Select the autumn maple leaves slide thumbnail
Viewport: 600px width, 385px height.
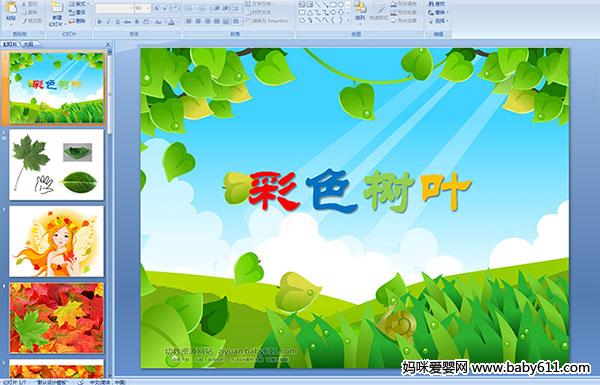point(57,318)
